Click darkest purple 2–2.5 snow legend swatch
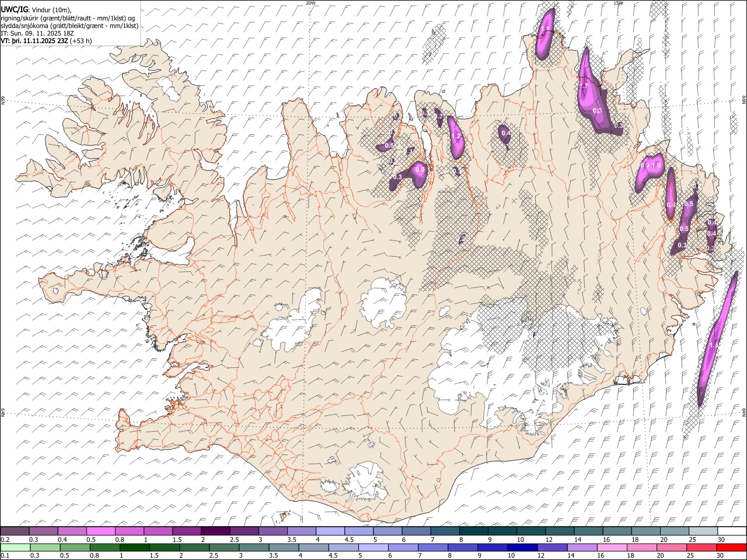Screen dimensions: 747x560 [215, 531]
